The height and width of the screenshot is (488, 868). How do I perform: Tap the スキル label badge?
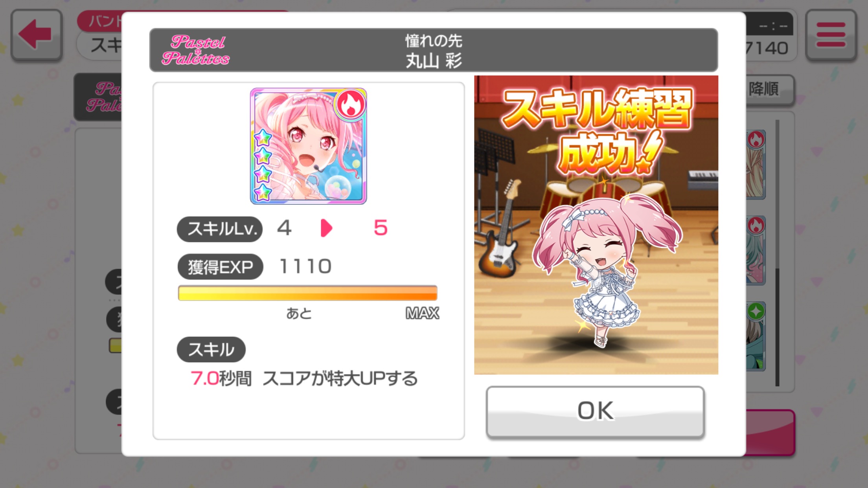[x=211, y=349]
